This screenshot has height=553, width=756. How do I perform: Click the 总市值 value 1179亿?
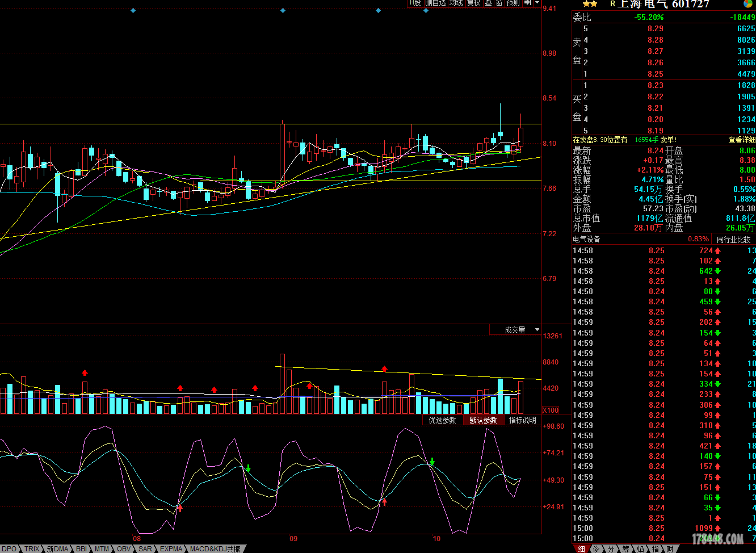(649, 218)
